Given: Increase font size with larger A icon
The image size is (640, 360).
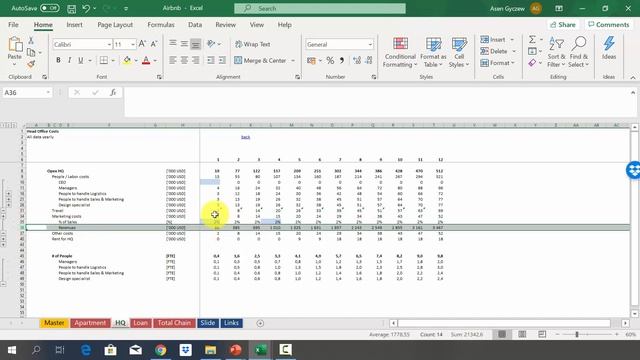Looking at the screenshot, I should [142, 44].
